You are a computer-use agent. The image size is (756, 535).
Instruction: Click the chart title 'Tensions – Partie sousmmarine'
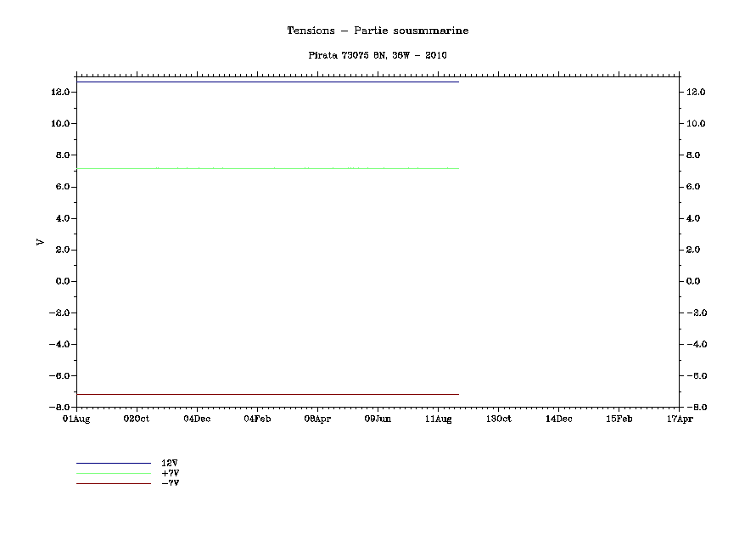click(x=378, y=31)
